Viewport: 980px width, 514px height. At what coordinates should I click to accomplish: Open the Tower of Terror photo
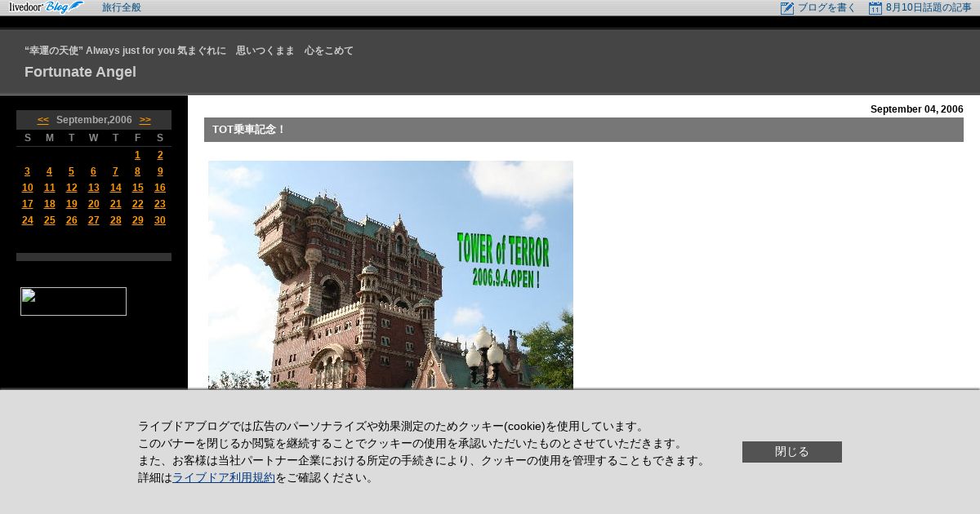(390, 275)
